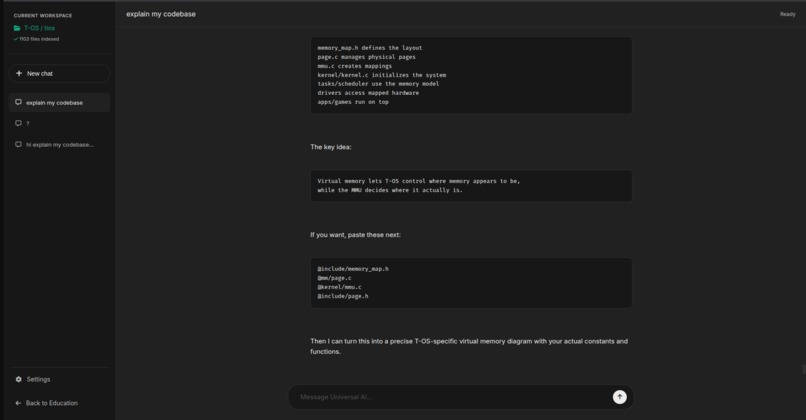Click chat bubble icon beside the ? chat

point(19,123)
